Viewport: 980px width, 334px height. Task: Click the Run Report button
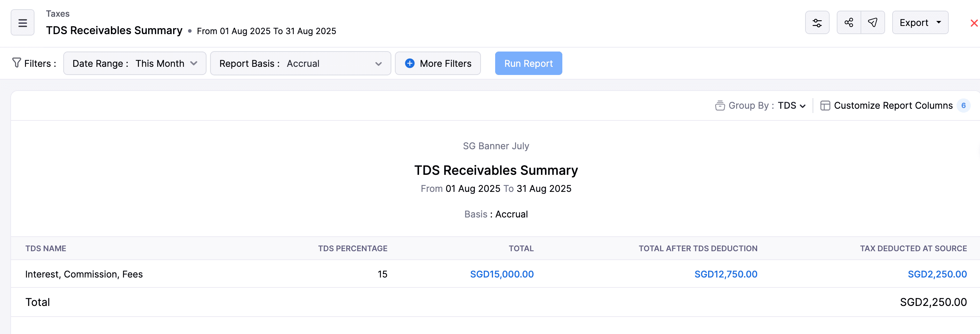point(528,64)
